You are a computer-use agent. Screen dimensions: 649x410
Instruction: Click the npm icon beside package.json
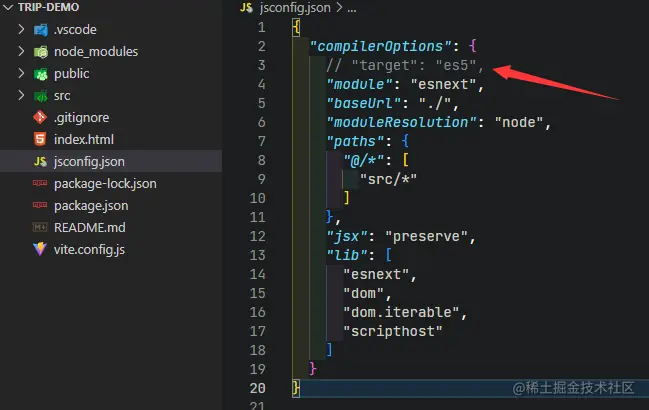point(40,205)
